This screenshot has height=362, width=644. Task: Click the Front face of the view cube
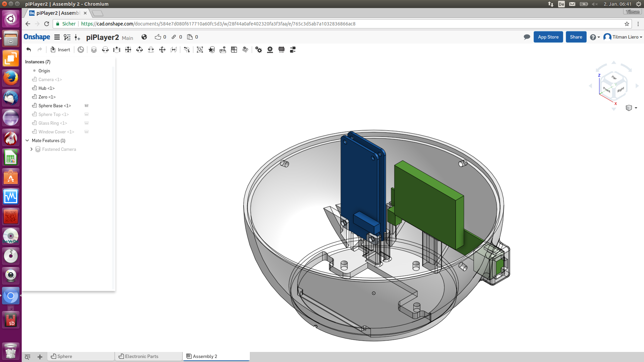607,90
